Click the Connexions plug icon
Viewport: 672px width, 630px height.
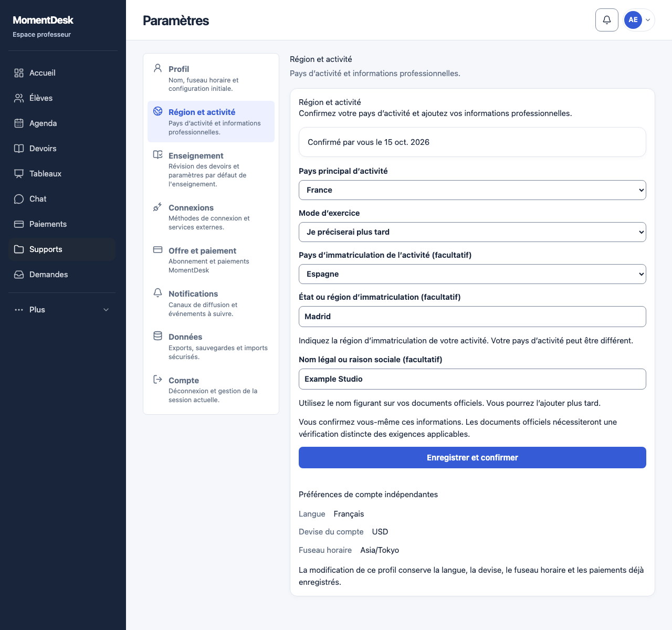[157, 207]
